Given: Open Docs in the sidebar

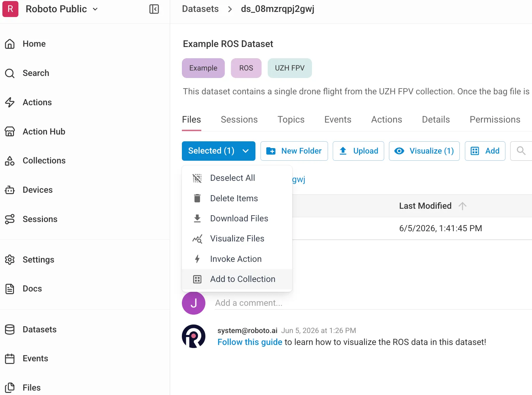Looking at the screenshot, I should point(32,289).
